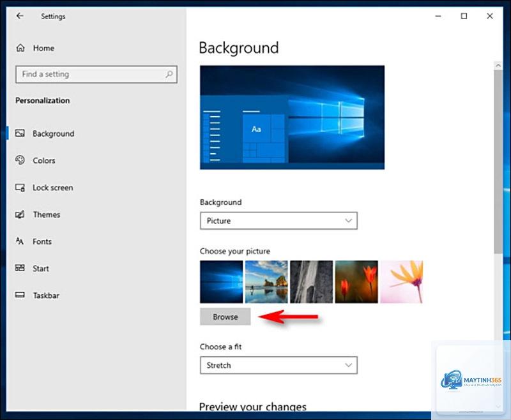Open the Choose a fit Stretch dropdown

278,365
